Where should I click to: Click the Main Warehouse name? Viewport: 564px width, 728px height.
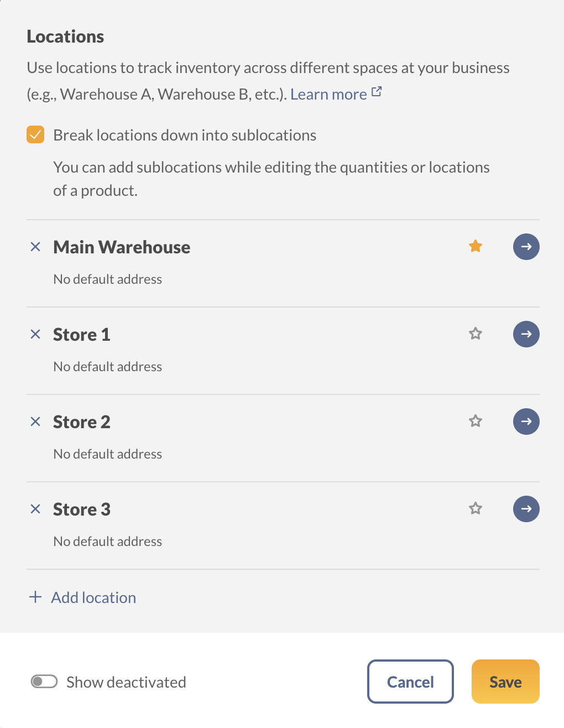tap(122, 247)
